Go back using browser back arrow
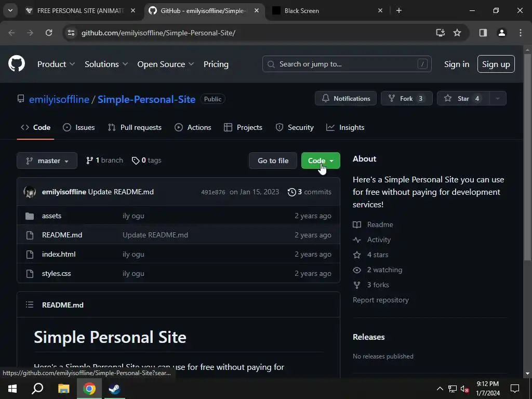 coord(11,33)
